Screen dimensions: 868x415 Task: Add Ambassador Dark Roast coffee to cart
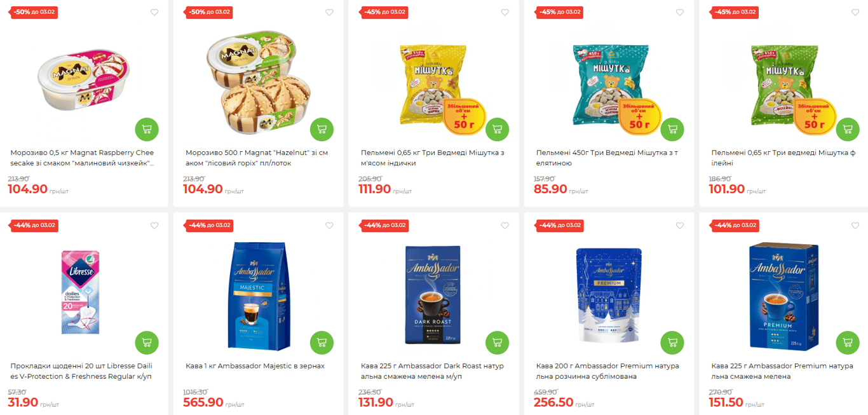pos(497,343)
